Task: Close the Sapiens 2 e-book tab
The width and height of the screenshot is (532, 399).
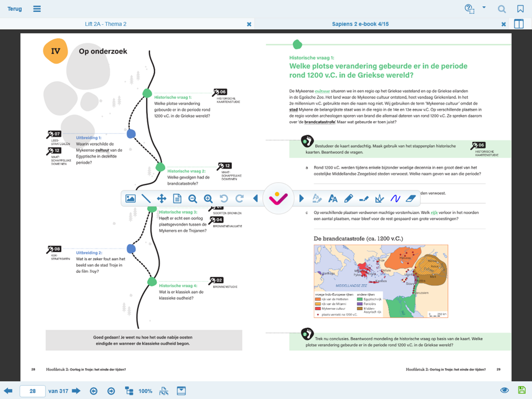Action: pyautogui.click(x=503, y=24)
